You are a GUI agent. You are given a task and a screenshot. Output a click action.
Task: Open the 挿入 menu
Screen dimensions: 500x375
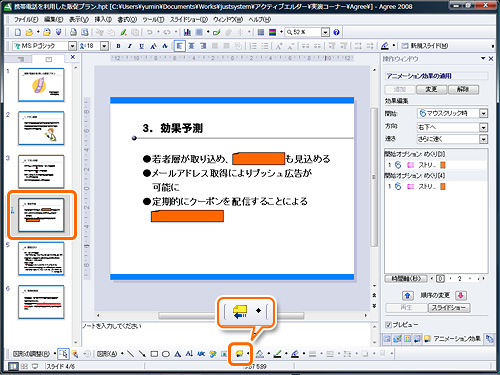(103, 20)
